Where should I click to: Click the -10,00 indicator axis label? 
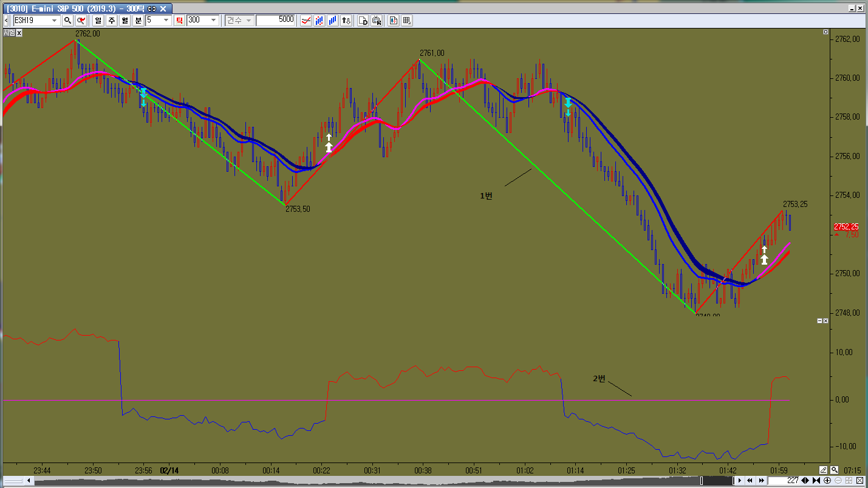pos(847,447)
